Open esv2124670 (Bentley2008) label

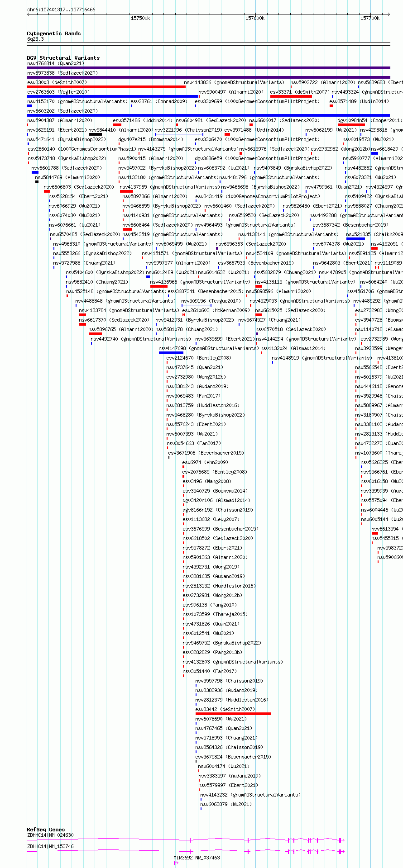pyautogui.click(x=199, y=358)
